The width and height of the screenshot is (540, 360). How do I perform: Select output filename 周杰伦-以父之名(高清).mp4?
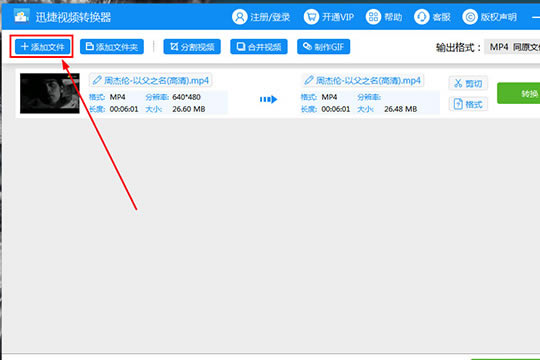pos(368,81)
